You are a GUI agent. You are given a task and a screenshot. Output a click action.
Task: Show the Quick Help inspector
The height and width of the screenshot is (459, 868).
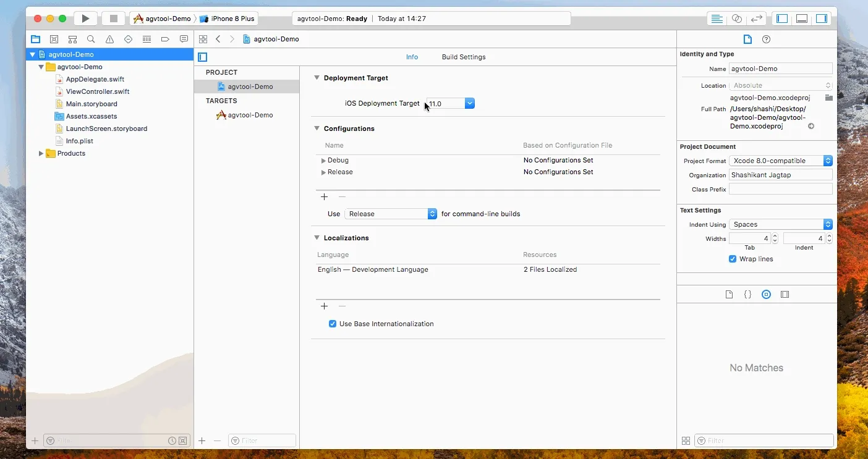tap(766, 39)
